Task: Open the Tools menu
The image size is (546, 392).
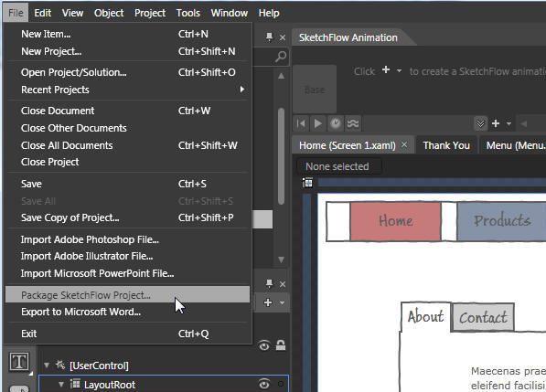Action: (188, 13)
